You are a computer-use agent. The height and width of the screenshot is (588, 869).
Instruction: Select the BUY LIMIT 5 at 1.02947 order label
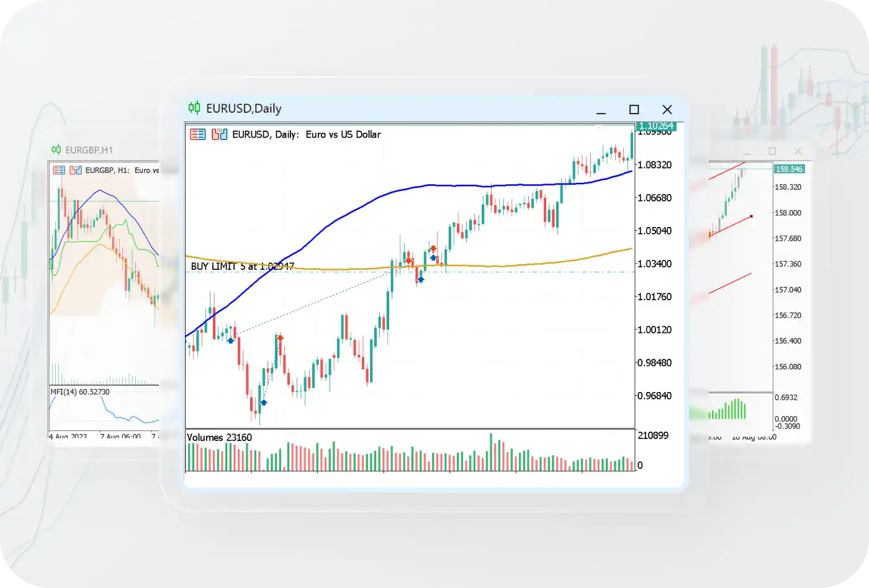(242, 266)
